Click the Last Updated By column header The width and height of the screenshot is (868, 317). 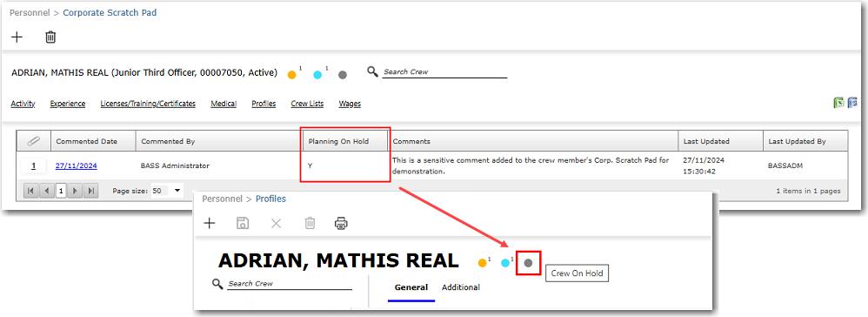click(x=805, y=141)
